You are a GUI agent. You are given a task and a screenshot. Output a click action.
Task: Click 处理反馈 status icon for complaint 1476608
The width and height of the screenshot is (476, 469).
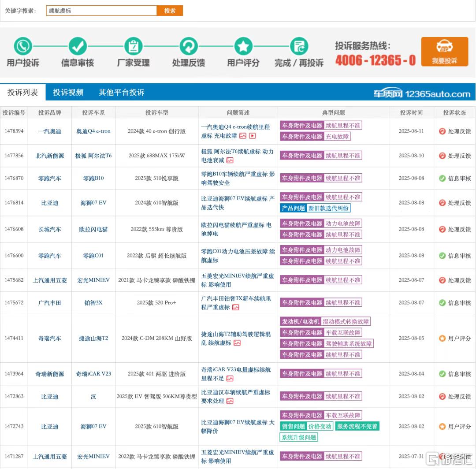(443, 229)
